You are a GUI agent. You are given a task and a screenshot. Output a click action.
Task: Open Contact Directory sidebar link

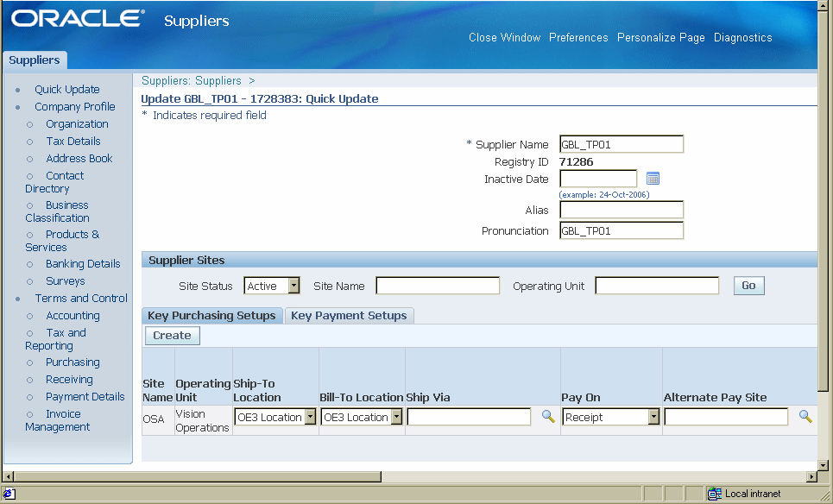tap(54, 182)
